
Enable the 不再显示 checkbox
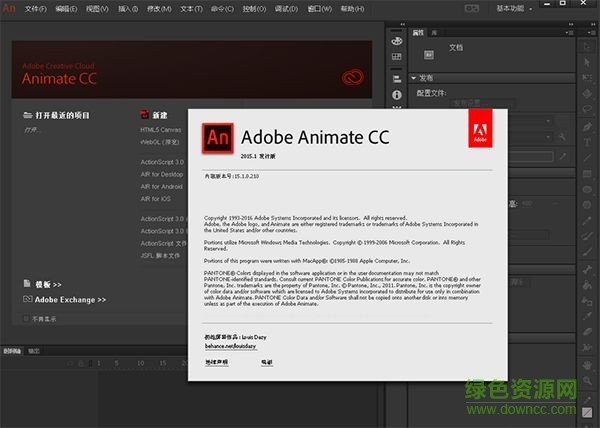[x=26, y=319]
